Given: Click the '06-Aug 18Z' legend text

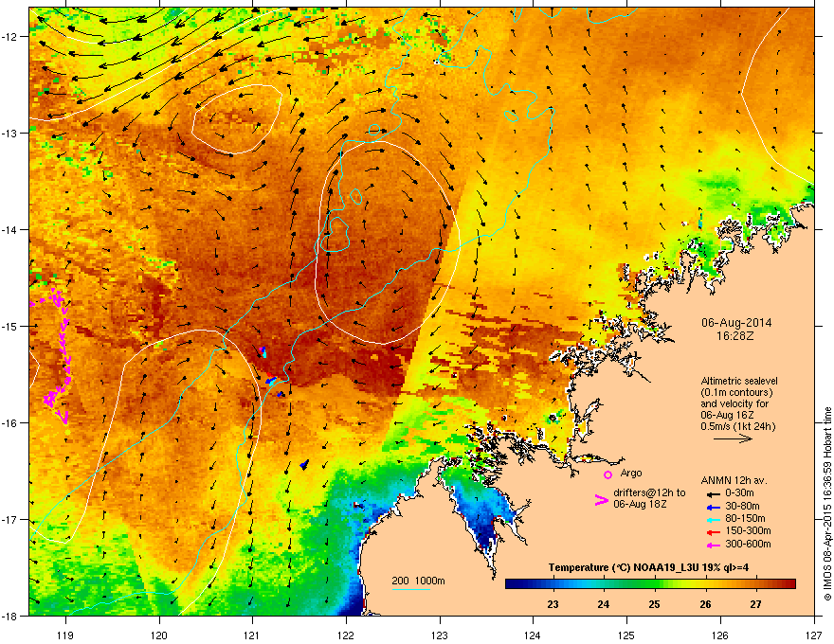Looking at the screenshot, I should click(x=640, y=504).
